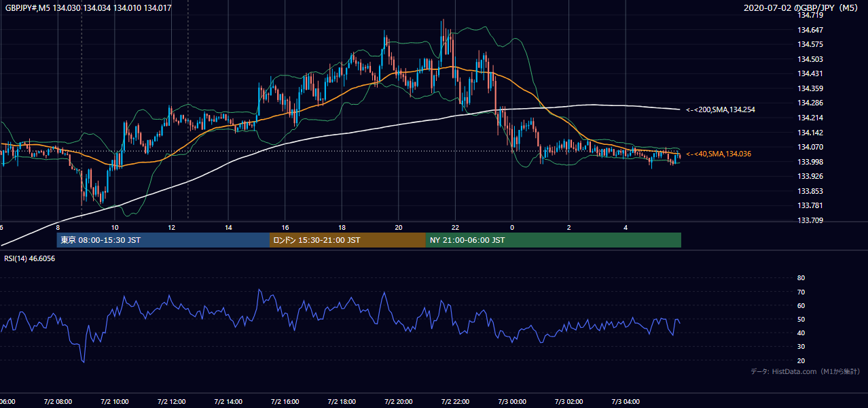The width and height of the screenshot is (868, 408).
Task: Click the 7/2 10:00 time axis label
Action: [x=114, y=401]
